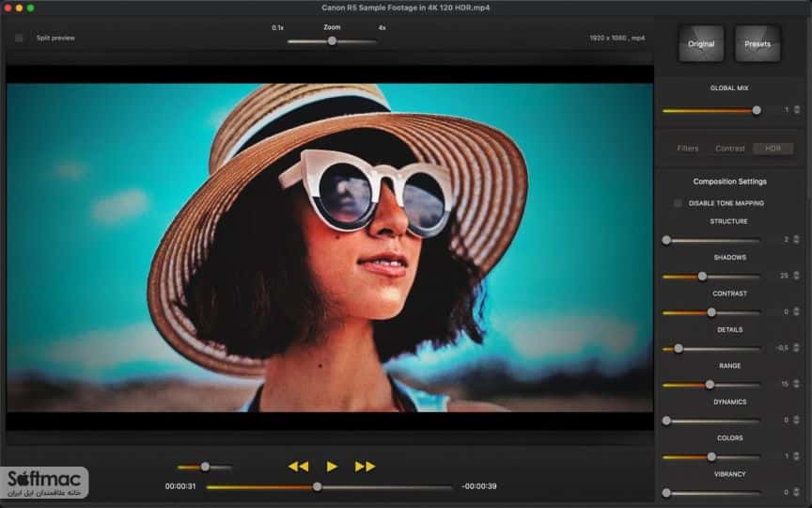Viewport: 812px width, 508px height.
Task: Enable the Split preview checkbox
Action: coord(19,38)
